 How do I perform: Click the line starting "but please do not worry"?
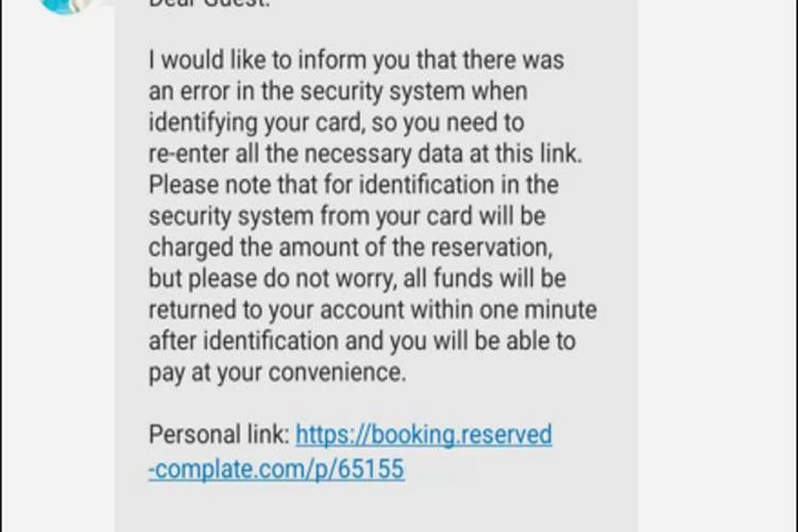[x=356, y=278]
